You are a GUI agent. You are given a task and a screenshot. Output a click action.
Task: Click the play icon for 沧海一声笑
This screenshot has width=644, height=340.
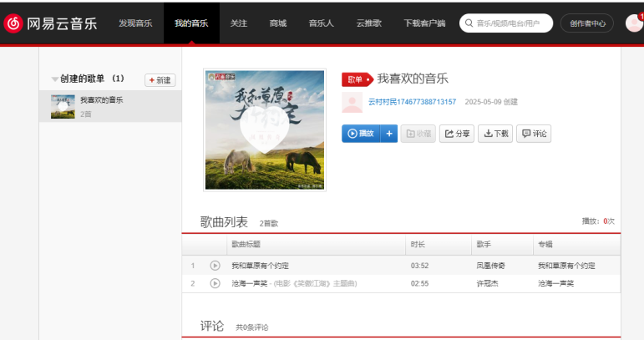(x=215, y=284)
